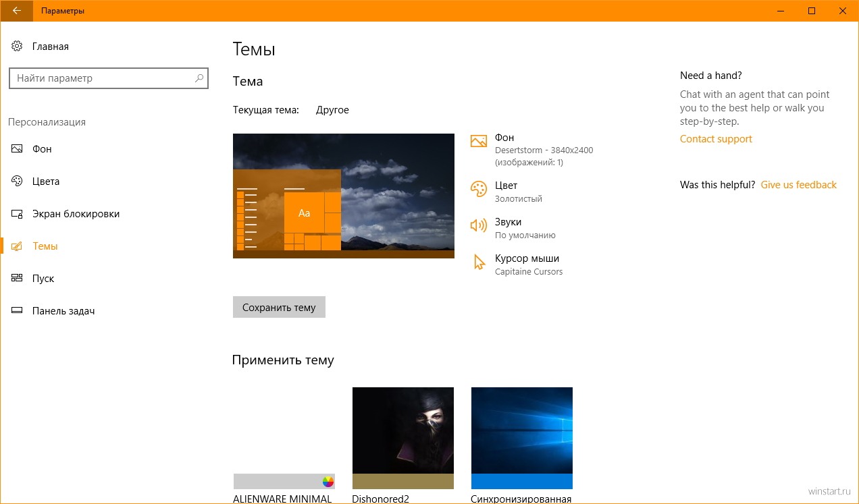Click the color palette icon beside Золотистый
Viewport: 859px width, 504px height.
click(479, 190)
